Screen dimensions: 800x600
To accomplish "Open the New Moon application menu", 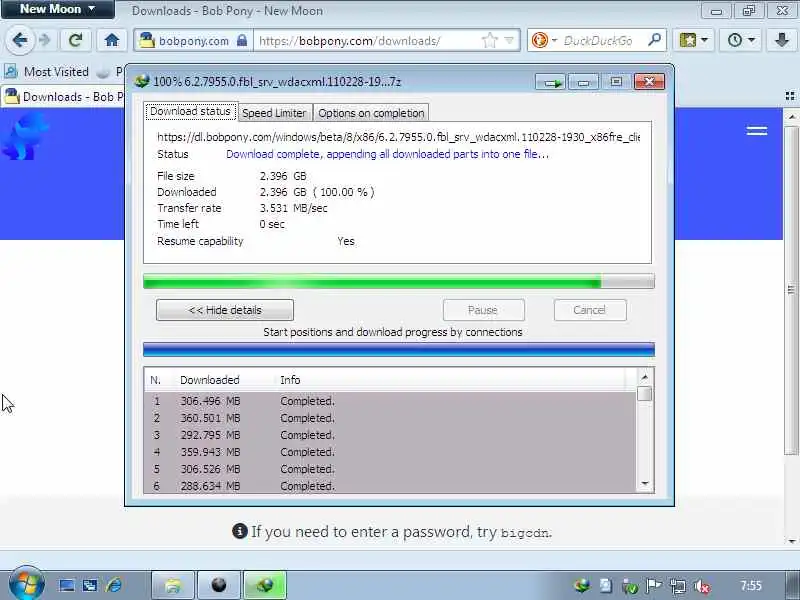I will coord(57,9).
